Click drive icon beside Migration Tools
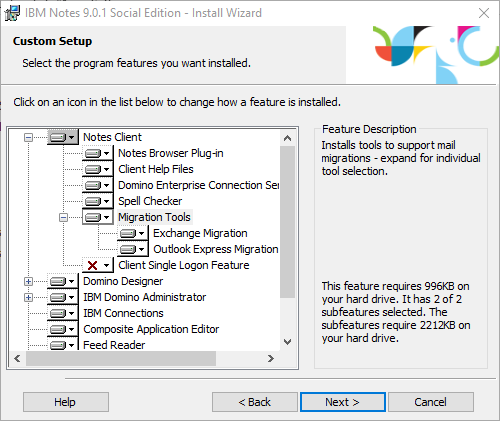 (98, 217)
